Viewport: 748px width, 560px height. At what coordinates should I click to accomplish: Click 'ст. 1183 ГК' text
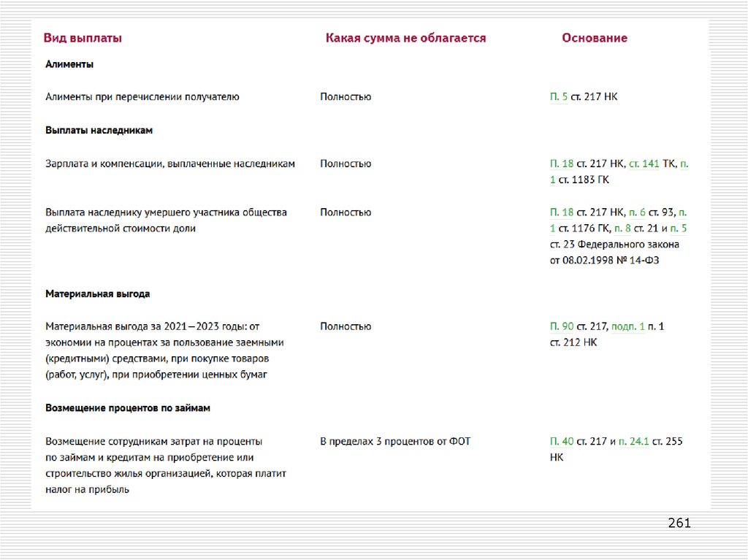pyautogui.click(x=584, y=180)
